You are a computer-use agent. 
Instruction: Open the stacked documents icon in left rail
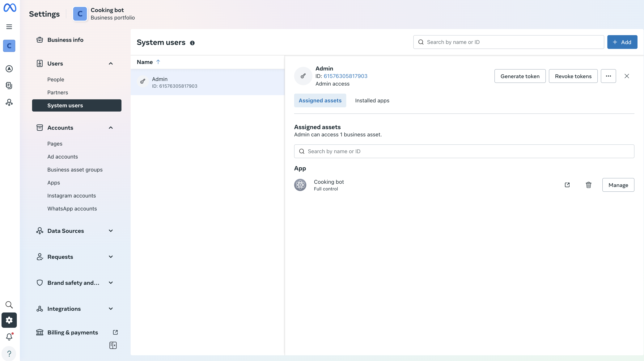9,86
